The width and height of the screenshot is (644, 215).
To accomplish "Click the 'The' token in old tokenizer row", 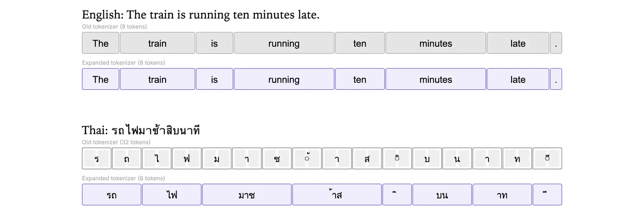I will [100, 43].
